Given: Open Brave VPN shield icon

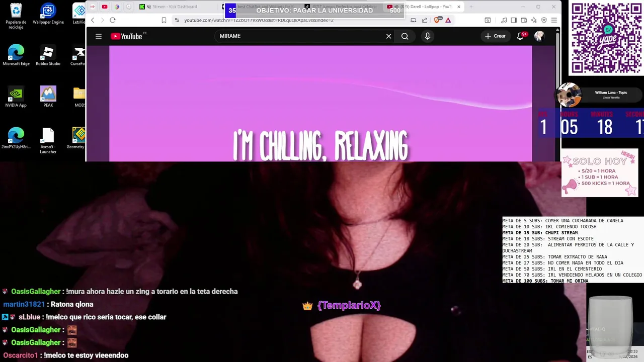Looking at the screenshot, I should (x=544, y=20).
